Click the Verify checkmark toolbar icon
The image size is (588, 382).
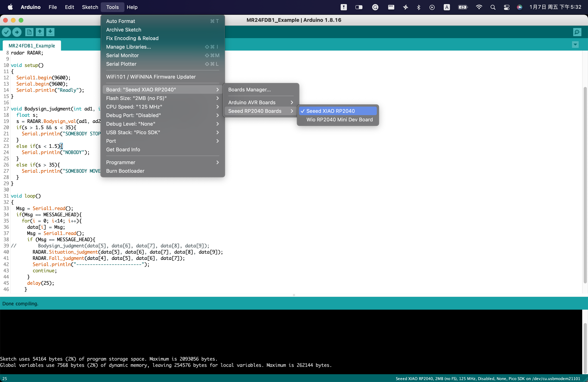6,32
